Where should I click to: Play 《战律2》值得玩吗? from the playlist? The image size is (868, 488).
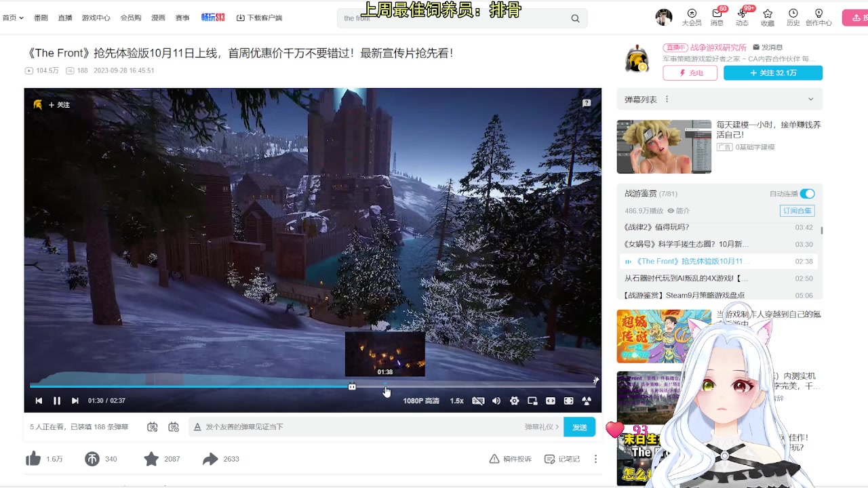click(719, 227)
